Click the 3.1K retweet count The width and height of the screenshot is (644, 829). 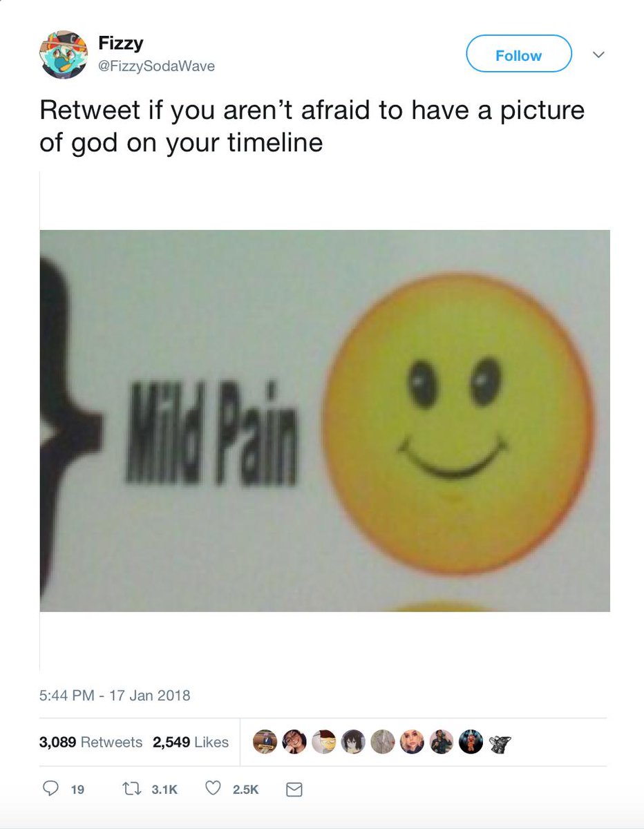point(164,789)
